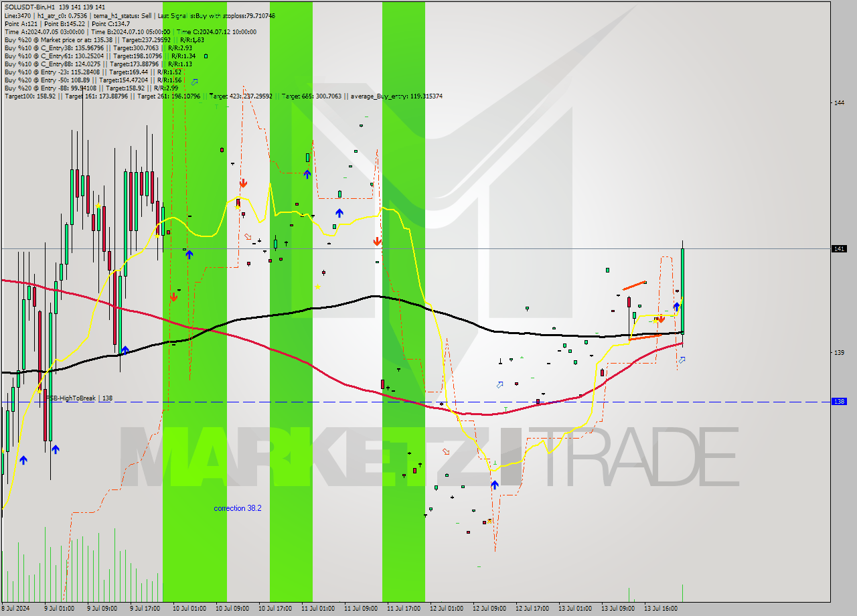Click the '9 Jul 17:00' time label
This screenshot has height=616, width=857.
[145, 609]
